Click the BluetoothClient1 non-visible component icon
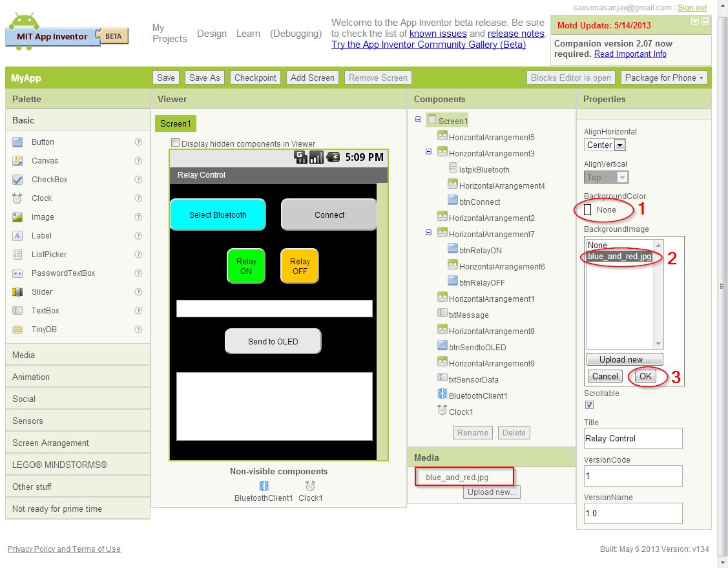Viewport: 728px width, 568px height. (x=264, y=486)
